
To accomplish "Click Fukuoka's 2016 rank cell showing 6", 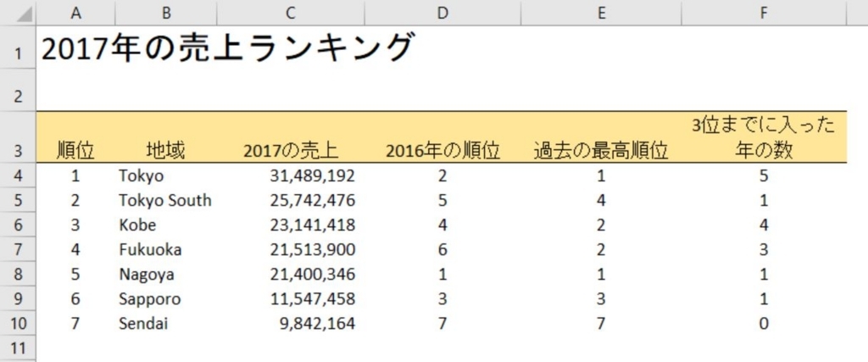I will [x=442, y=249].
